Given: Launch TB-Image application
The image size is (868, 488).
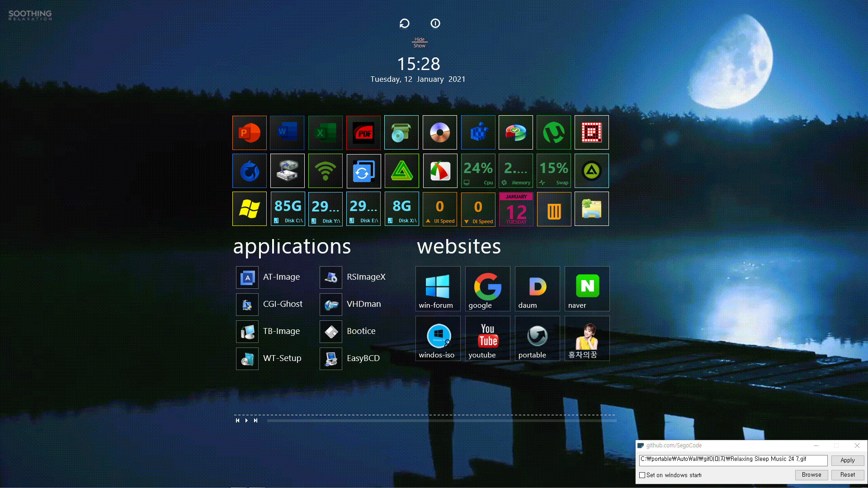Looking at the screenshot, I should tap(268, 331).
